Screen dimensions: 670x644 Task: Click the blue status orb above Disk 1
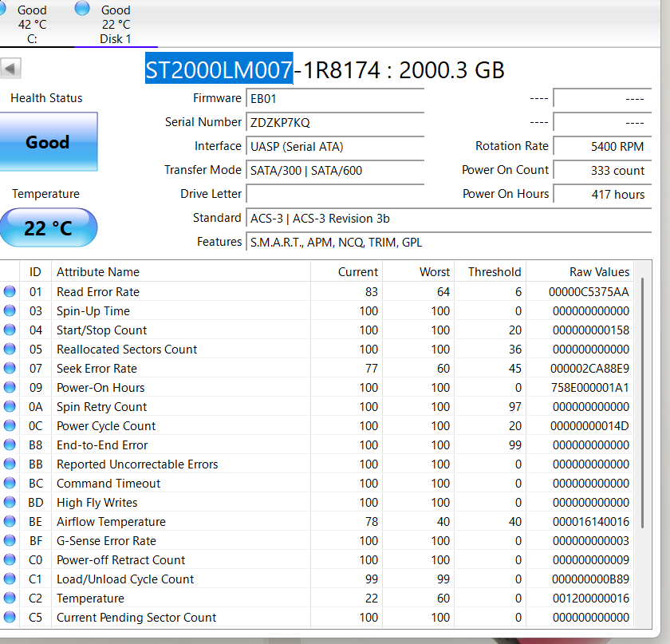click(82, 8)
